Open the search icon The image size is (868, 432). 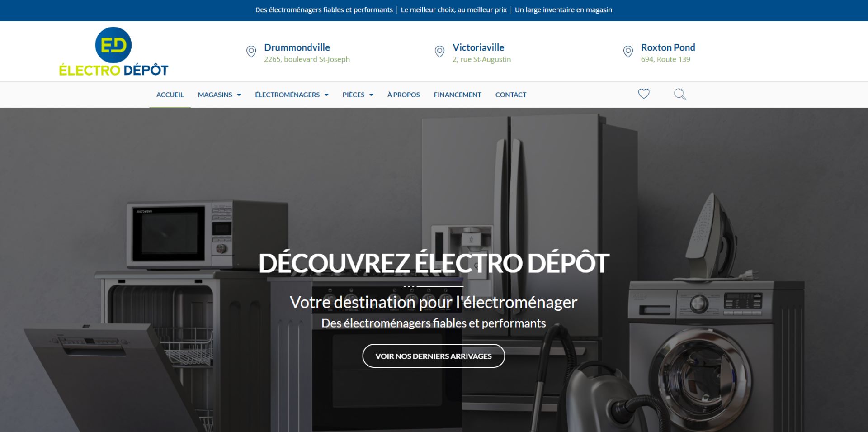(680, 94)
